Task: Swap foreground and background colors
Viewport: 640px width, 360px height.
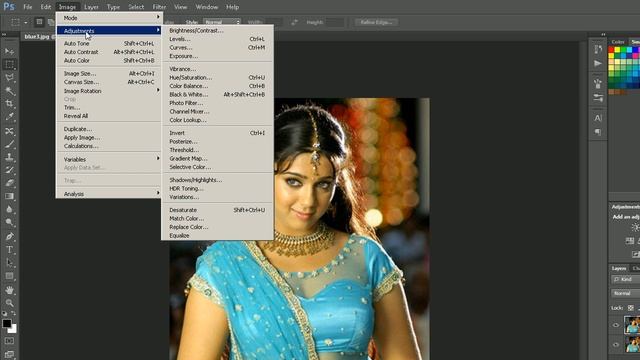Action: pos(13,313)
